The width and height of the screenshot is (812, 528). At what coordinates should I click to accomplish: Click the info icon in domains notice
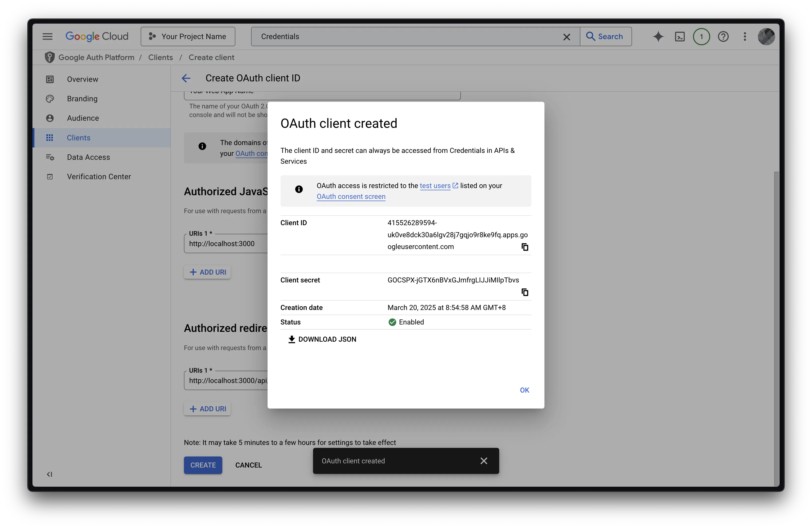point(202,146)
